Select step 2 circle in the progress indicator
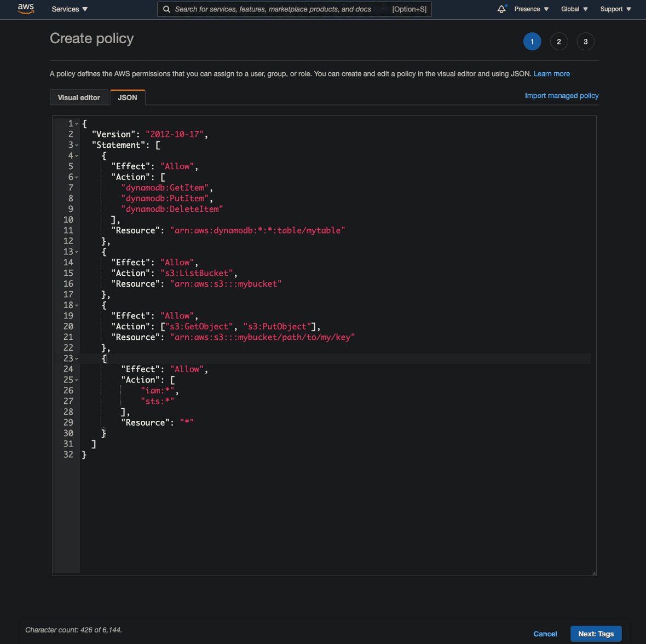This screenshot has width=646, height=644. coord(558,41)
